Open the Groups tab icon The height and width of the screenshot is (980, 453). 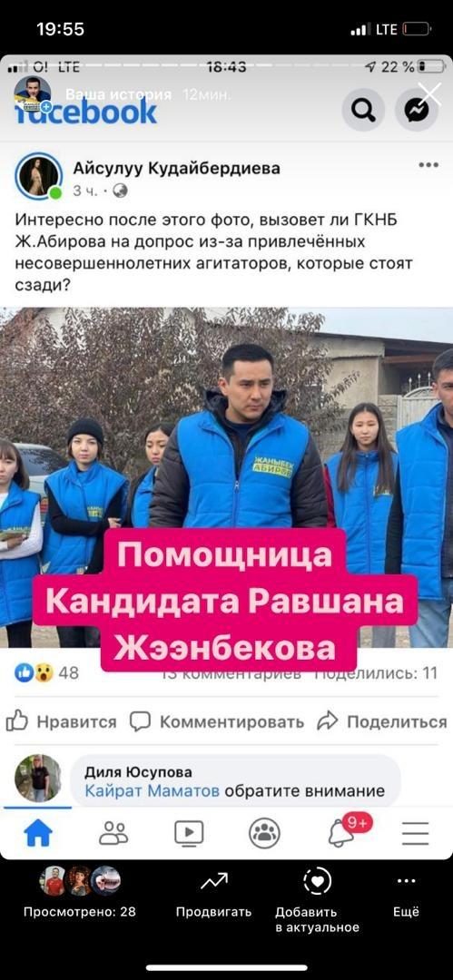tap(264, 833)
